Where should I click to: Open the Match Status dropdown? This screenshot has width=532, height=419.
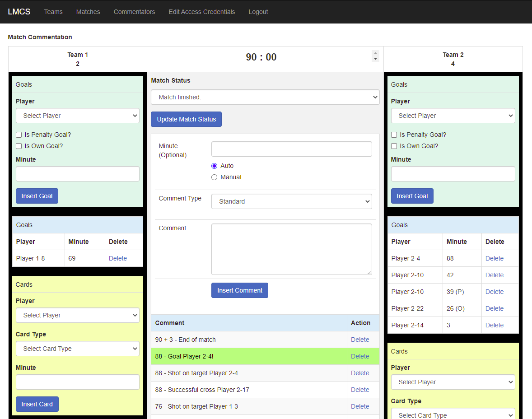tap(265, 97)
